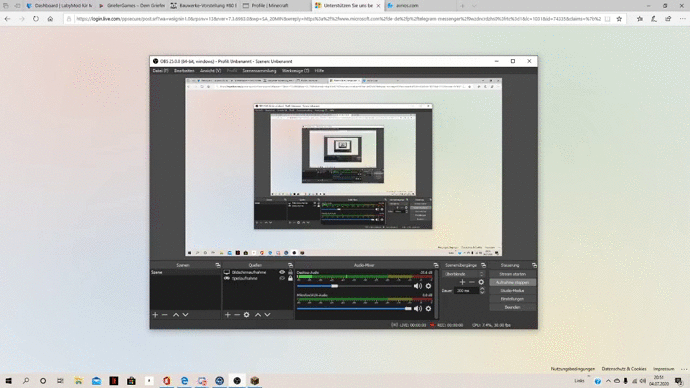Viewport: 690px width, 388px height.
Task: Open the Einstellungen button in Steuerung
Action: coord(512,299)
